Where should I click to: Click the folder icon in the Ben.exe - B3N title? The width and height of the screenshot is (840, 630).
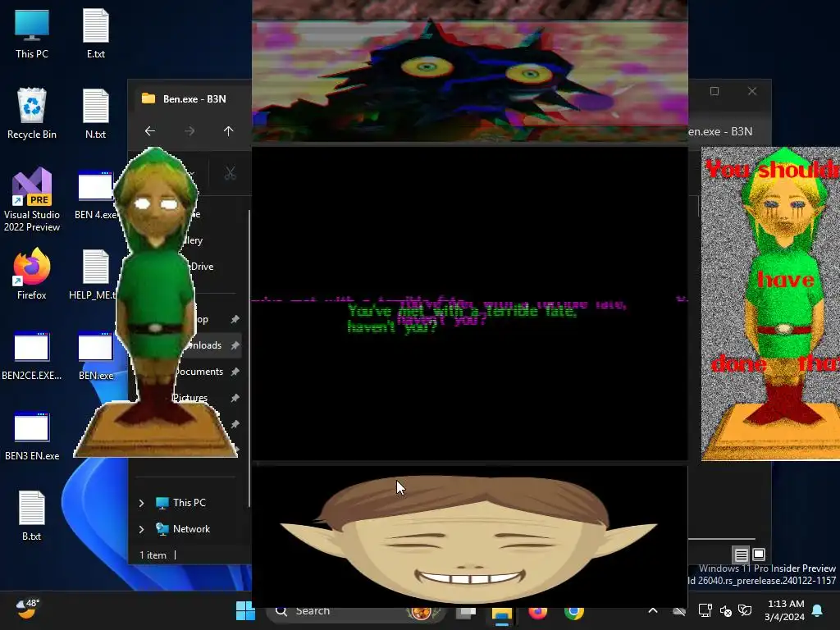[x=148, y=98]
